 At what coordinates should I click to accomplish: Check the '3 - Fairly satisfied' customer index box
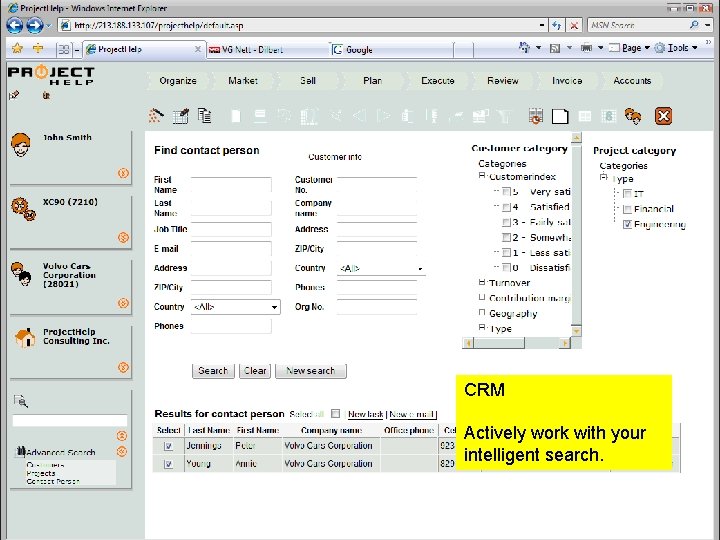click(506, 222)
